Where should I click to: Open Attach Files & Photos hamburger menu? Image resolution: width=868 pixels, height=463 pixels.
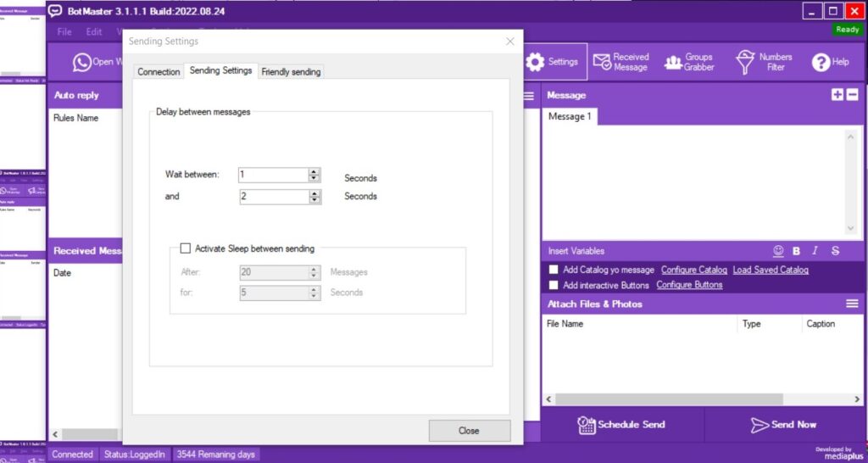click(852, 304)
